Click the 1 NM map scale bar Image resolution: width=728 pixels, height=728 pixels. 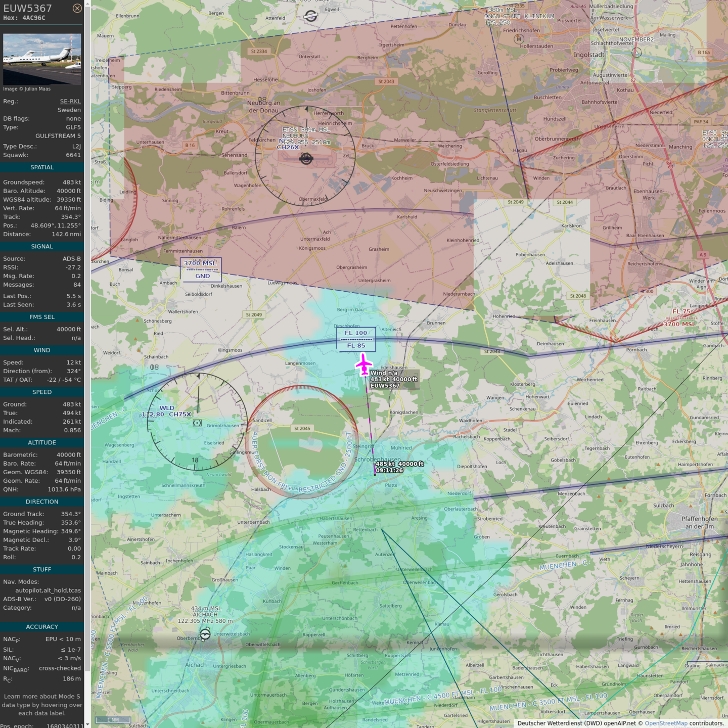[113, 719]
